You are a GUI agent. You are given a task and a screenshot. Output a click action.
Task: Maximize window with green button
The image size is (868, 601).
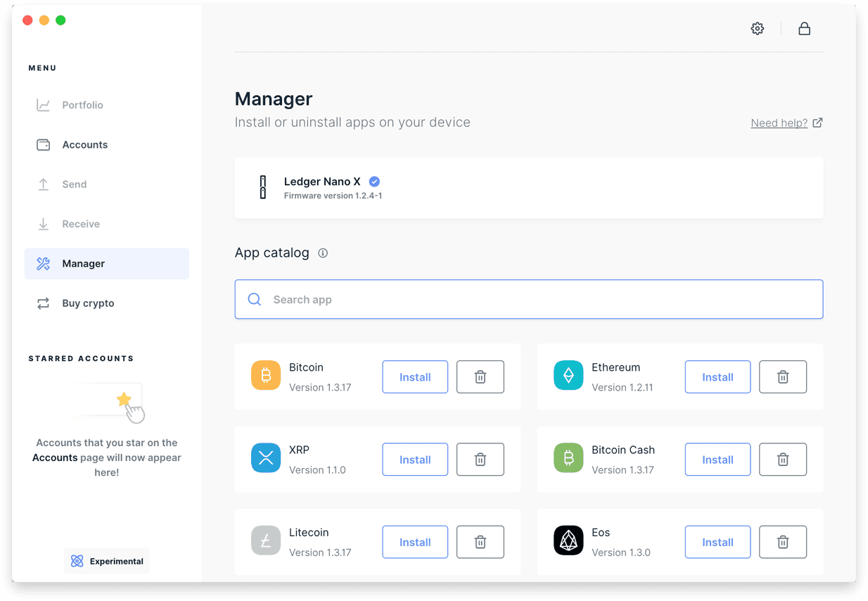pyautogui.click(x=60, y=20)
